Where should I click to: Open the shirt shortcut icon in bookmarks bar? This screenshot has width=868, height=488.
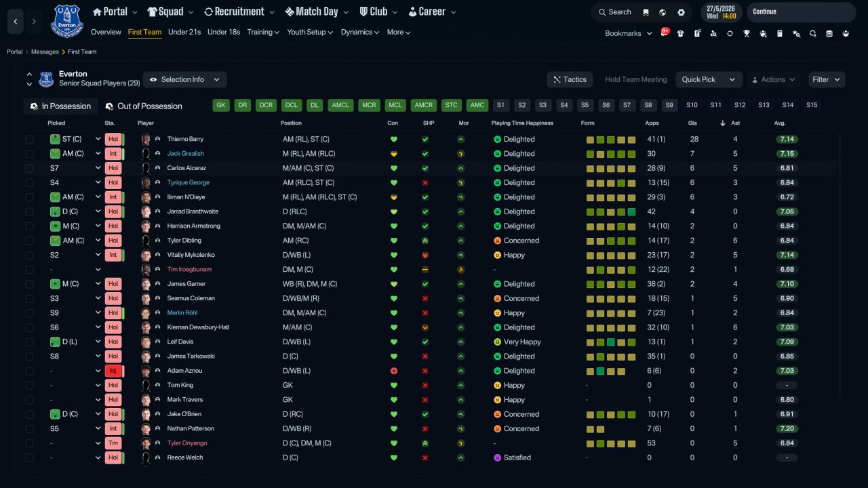pos(680,33)
